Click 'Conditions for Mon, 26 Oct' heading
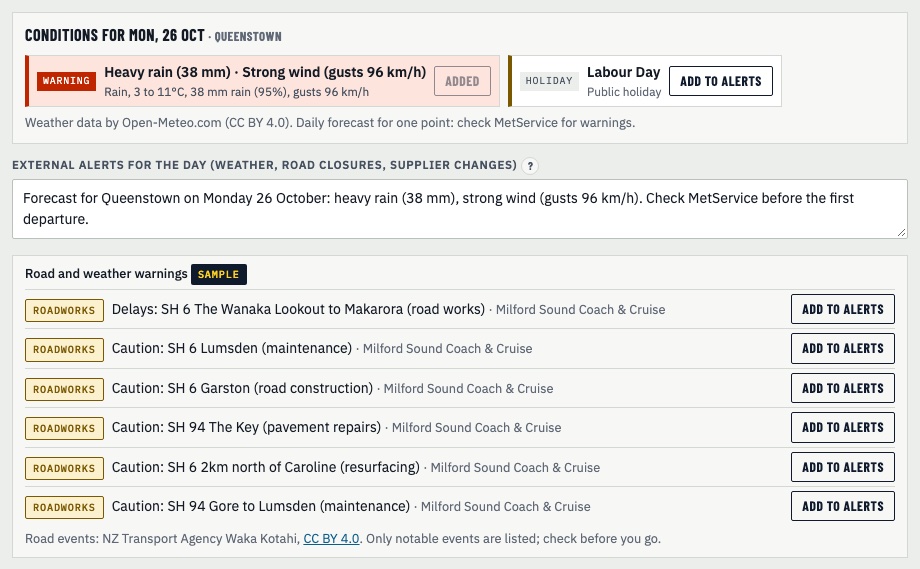Screen dimensions: 920x569 click(114, 35)
